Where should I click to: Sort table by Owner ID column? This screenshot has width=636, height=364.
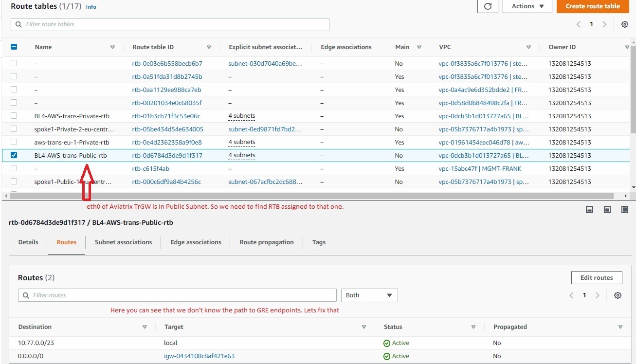tap(627, 47)
